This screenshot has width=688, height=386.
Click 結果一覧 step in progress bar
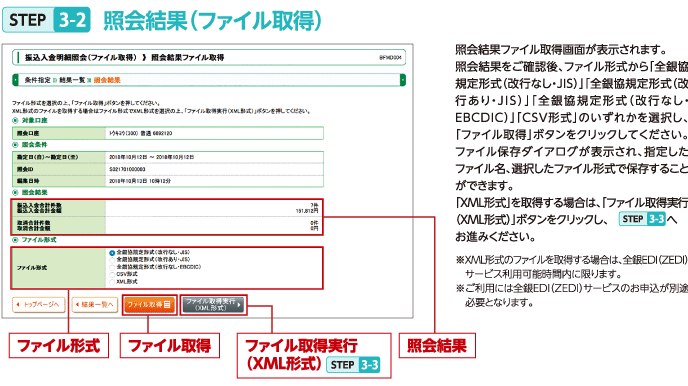72,80
